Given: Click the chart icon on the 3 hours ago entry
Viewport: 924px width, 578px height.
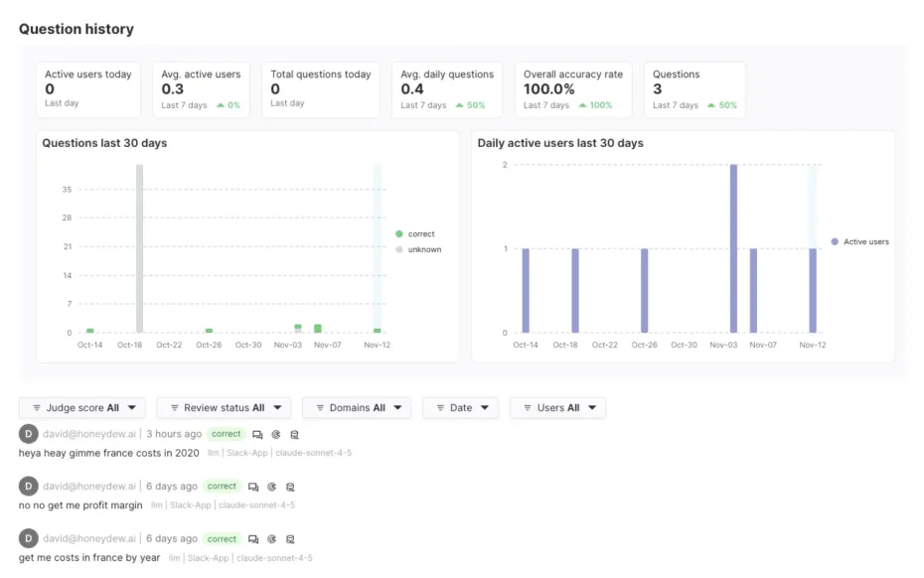Looking at the screenshot, I should (275, 434).
